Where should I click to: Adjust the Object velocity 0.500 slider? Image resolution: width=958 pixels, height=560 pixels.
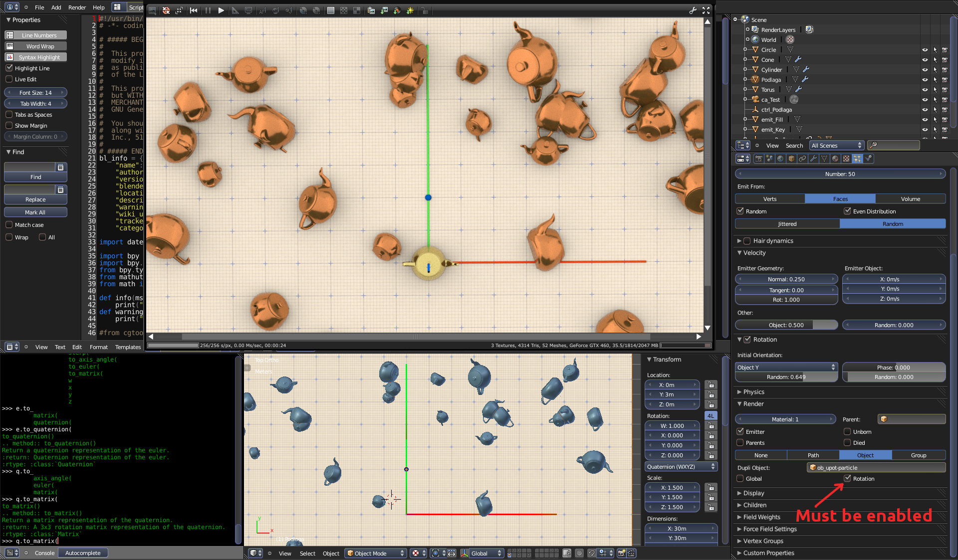786,325
